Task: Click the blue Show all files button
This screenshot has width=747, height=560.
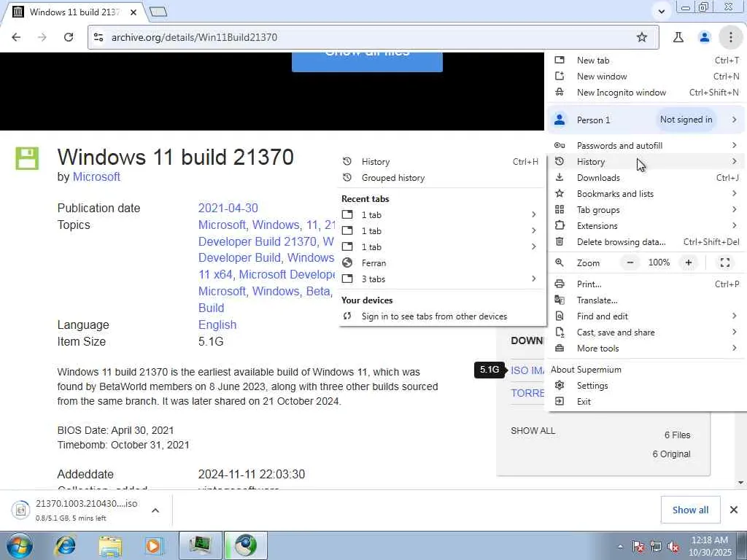Action: [367, 62]
